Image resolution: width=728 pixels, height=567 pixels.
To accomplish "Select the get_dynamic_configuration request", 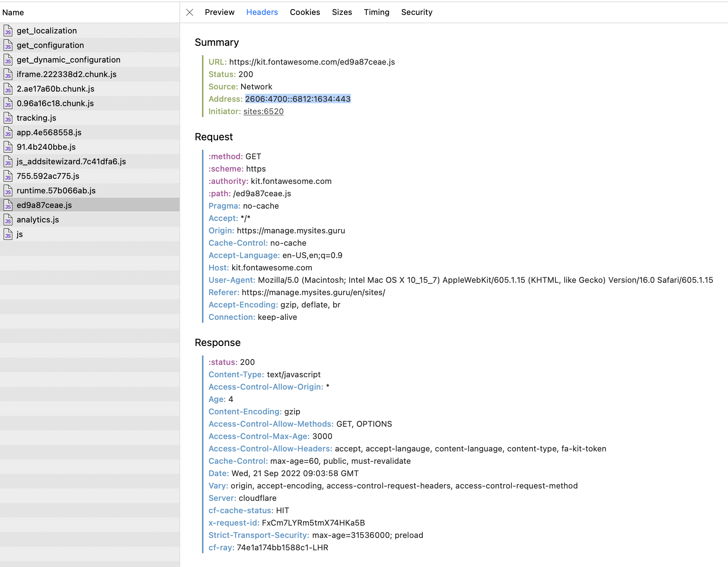I will click(x=68, y=60).
